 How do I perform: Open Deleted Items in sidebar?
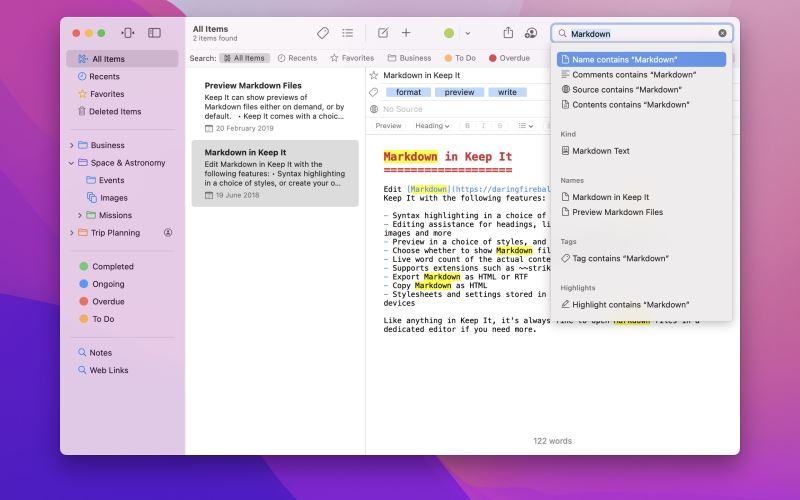pos(122,111)
